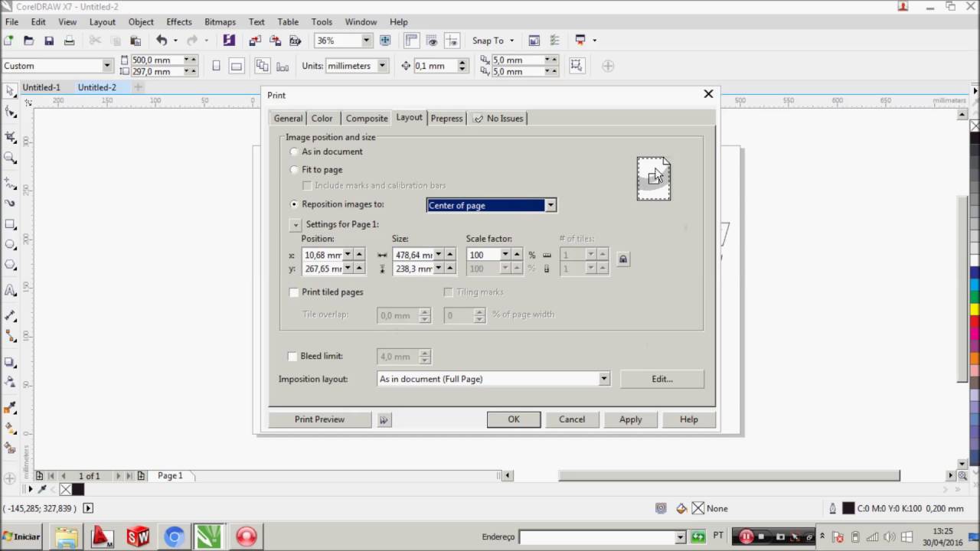Select Reposition images to radio option

tap(294, 204)
